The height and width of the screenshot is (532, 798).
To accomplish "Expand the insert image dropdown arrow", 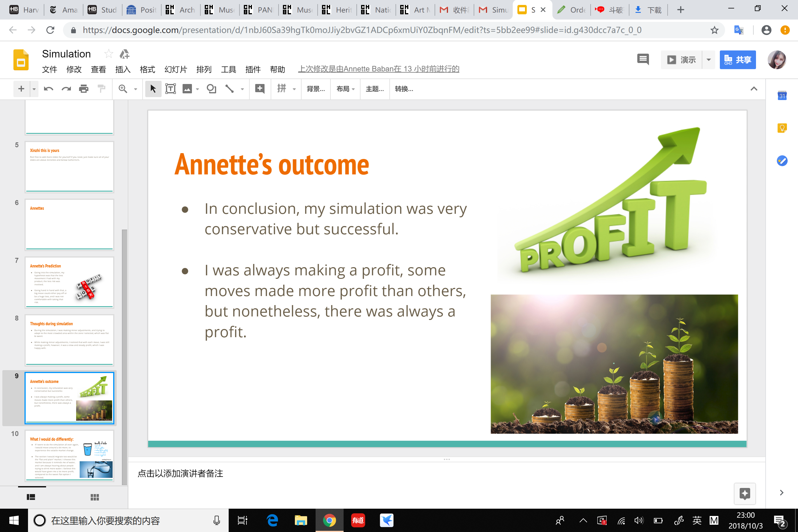I will coord(197,89).
